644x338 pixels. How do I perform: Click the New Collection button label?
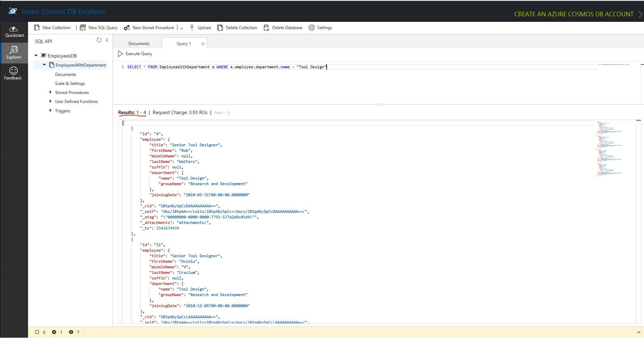(x=56, y=28)
